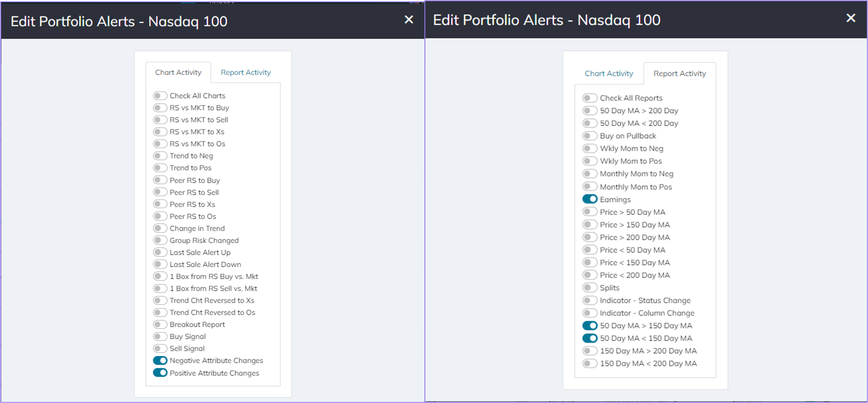868x403 pixels.
Task: Enable the Group Risk Changed alert
Action: 160,240
